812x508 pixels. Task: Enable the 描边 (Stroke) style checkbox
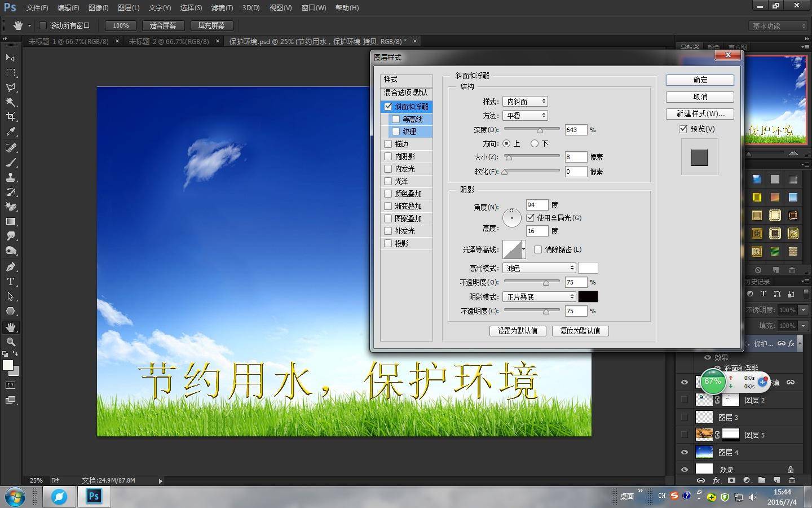[388, 144]
